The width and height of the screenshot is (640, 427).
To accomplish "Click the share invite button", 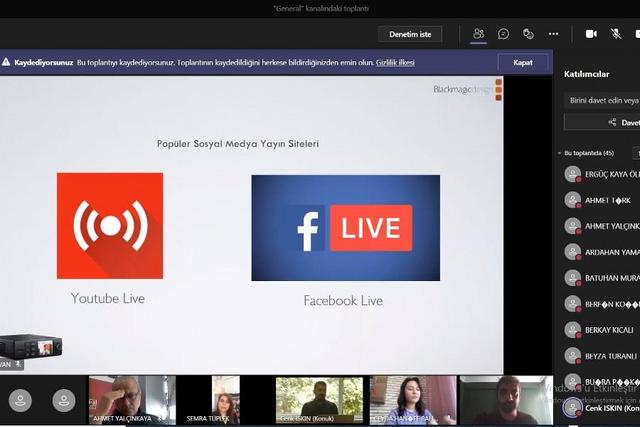I will 602,122.
